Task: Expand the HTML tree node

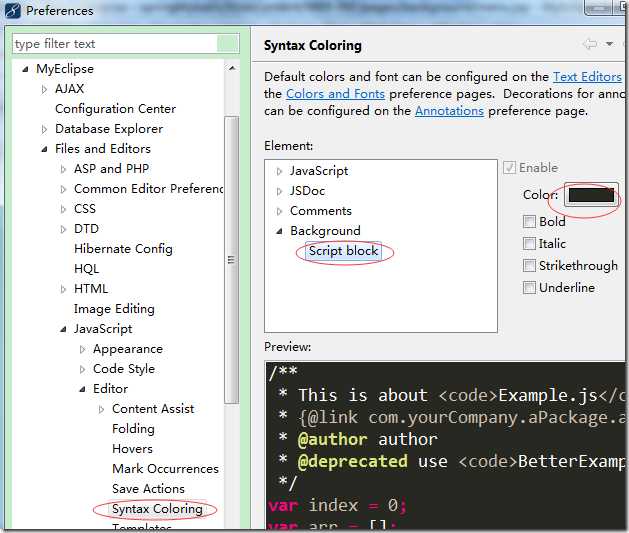Action: pos(63,289)
